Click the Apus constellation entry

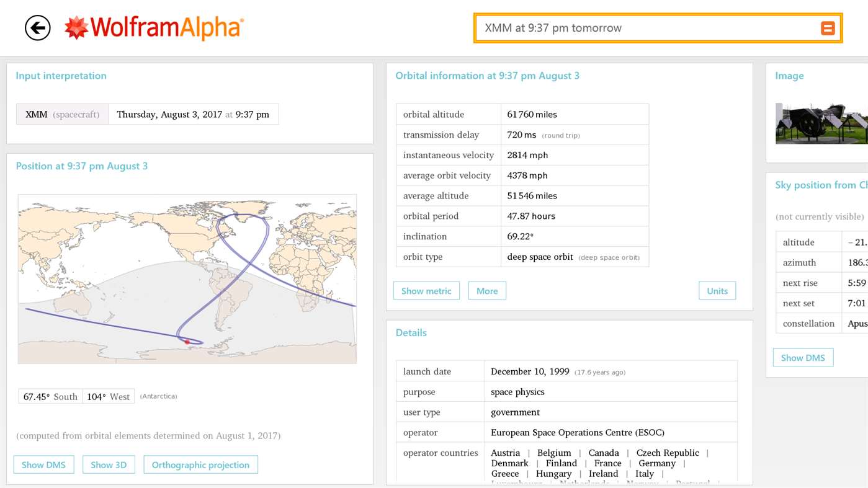click(x=856, y=323)
